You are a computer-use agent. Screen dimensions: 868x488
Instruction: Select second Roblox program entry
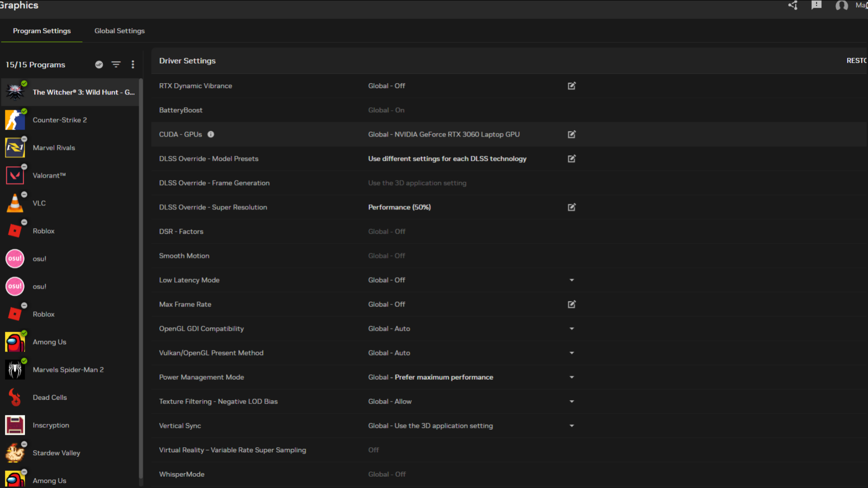point(70,314)
